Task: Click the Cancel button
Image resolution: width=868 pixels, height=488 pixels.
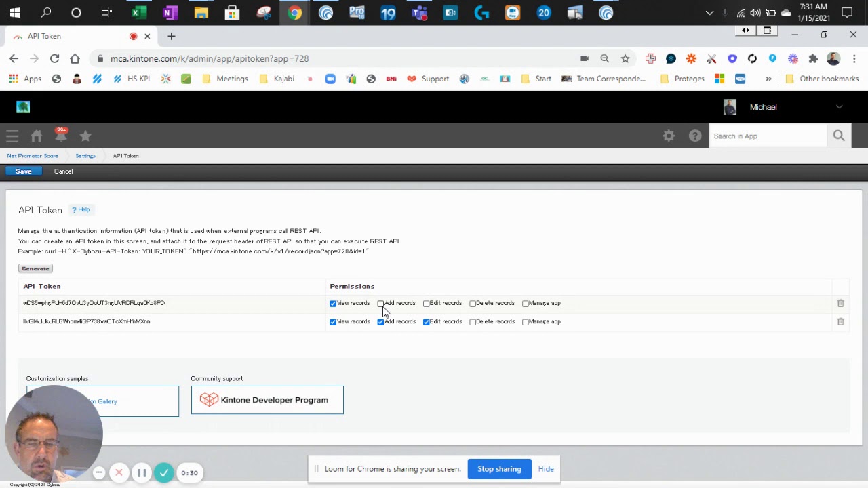Action: point(63,171)
